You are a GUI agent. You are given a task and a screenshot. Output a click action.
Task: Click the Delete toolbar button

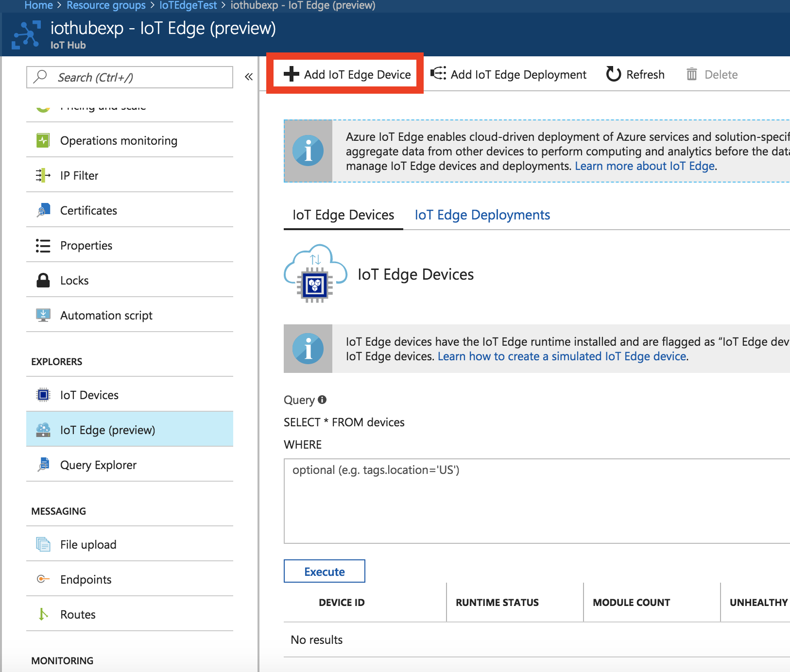pyautogui.click(x=712, y=74)
